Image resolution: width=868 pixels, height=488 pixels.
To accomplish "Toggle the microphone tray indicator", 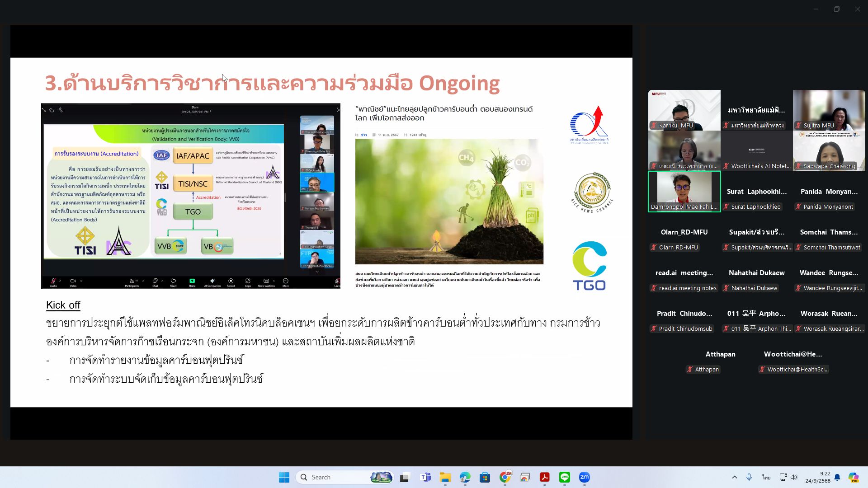I will (749, 477).
